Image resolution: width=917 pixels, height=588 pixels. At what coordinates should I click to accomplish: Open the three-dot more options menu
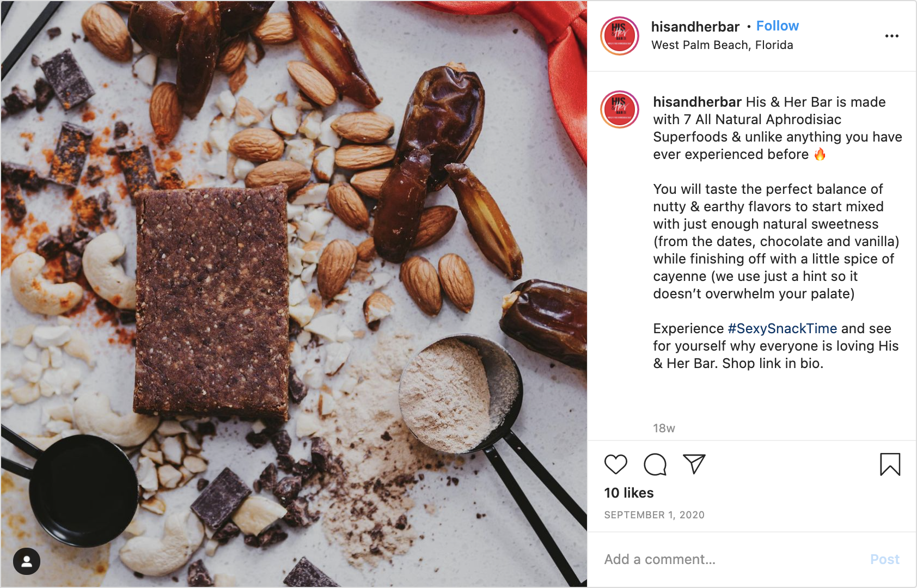pyautogui.click(x=892, y=36)
